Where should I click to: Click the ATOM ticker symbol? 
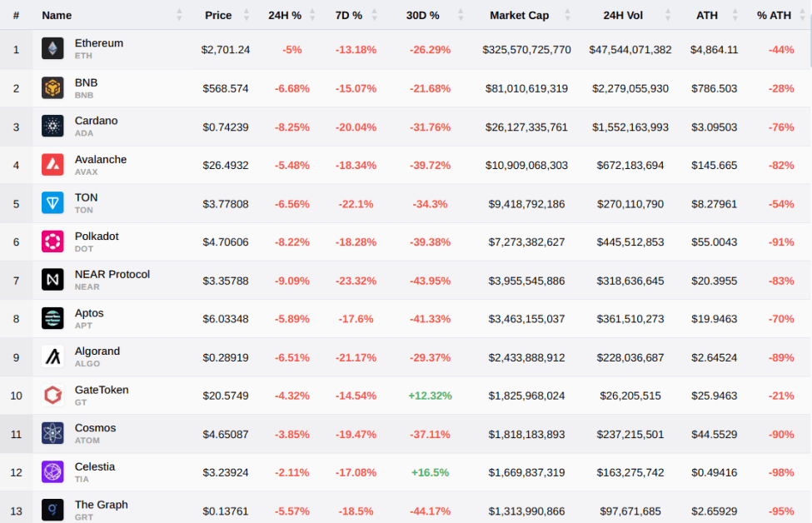tap(87, 441)
